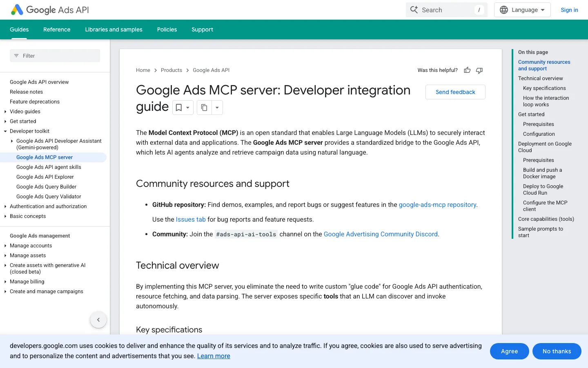Open Release notes in sidebar
The width and height of the screenshot is (588, 368).
[26, 92]
